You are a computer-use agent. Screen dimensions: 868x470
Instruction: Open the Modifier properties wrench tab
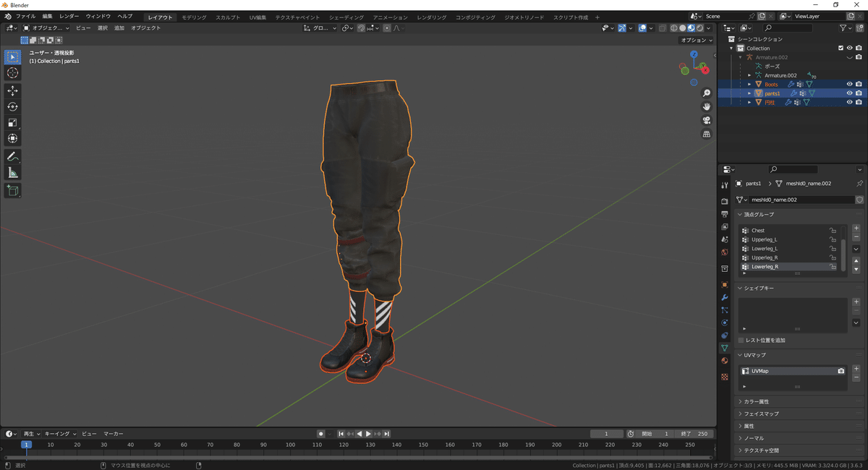725,297
